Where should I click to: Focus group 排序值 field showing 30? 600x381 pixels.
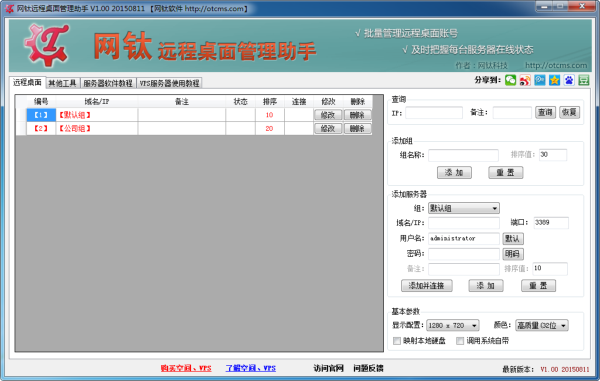click(x=553, y=155)
